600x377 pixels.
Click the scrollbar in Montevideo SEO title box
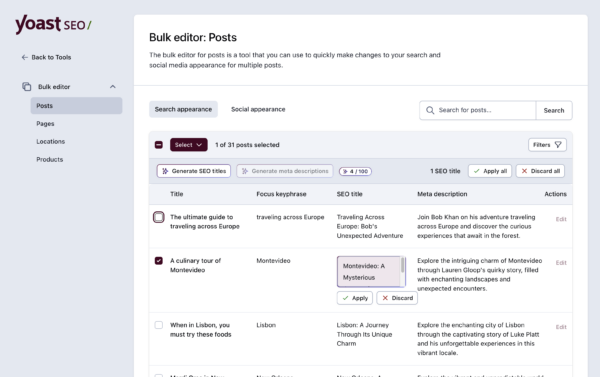point(403,266)
